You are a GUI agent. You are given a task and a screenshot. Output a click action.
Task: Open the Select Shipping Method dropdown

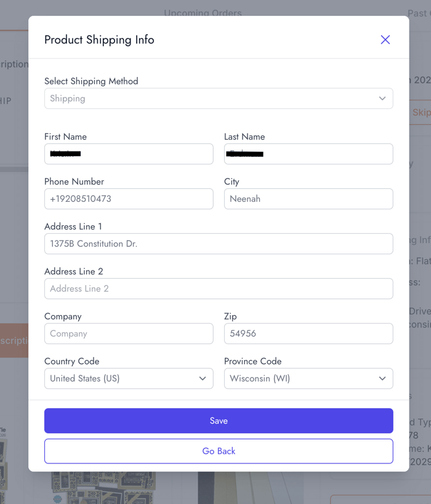point(219,98)
